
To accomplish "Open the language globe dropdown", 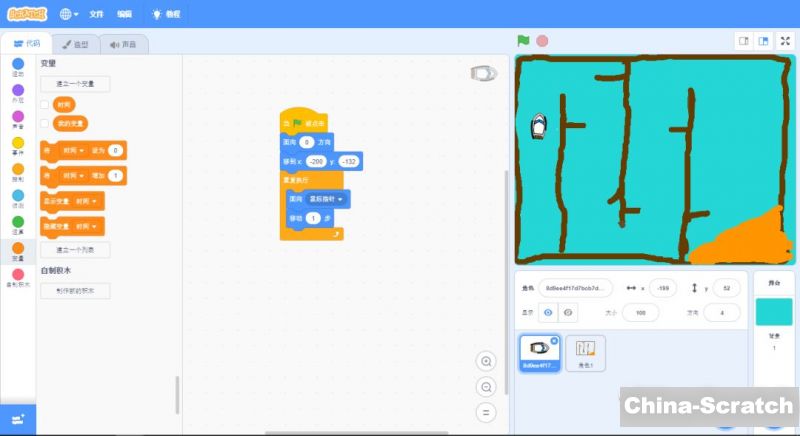I will coord(69,15).
